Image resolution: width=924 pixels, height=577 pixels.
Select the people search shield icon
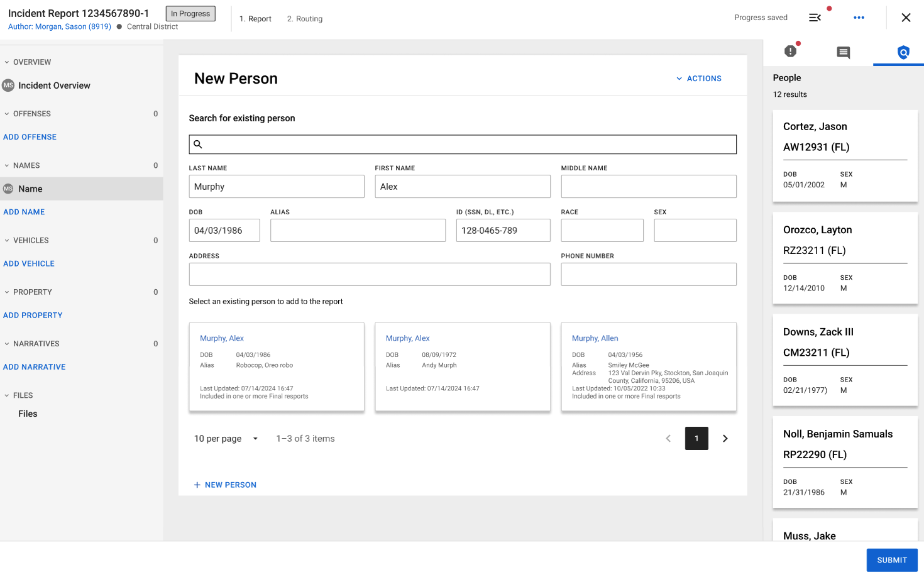click(x=903, y=52)
